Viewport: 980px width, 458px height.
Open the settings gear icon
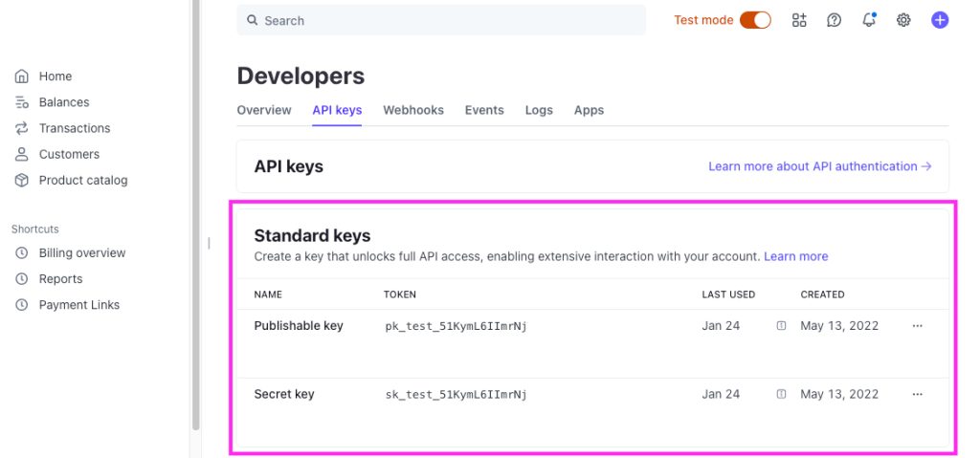point(903,20)
